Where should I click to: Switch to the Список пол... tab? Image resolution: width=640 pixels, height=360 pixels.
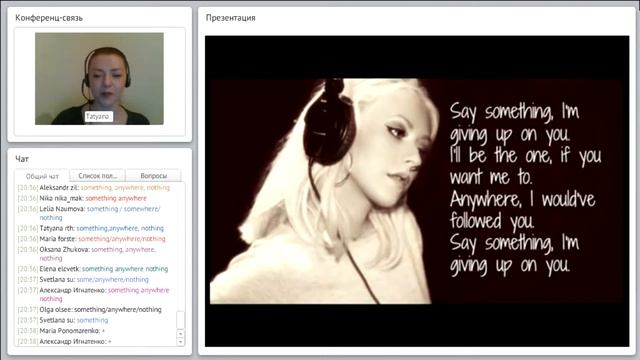98,176
